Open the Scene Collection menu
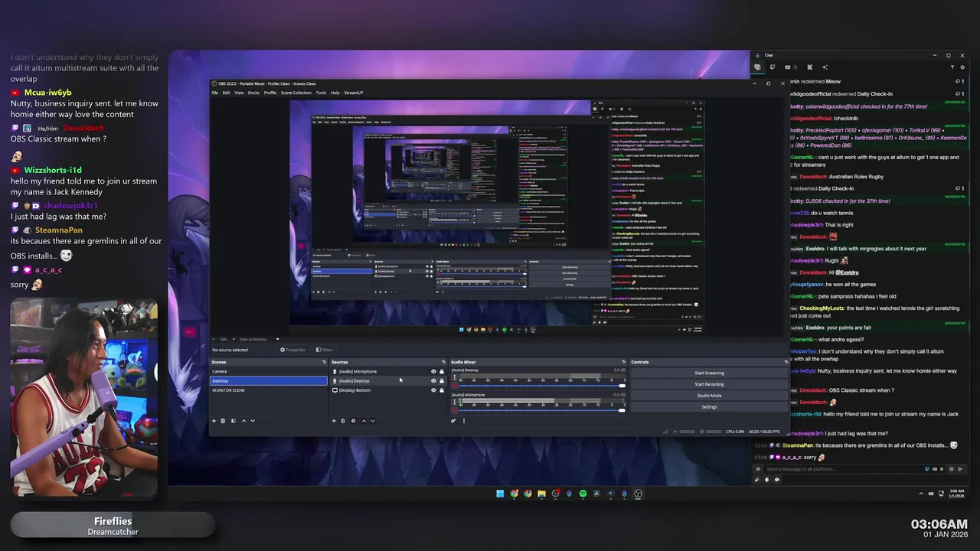 pyautogui.click(x=296, y=93)
